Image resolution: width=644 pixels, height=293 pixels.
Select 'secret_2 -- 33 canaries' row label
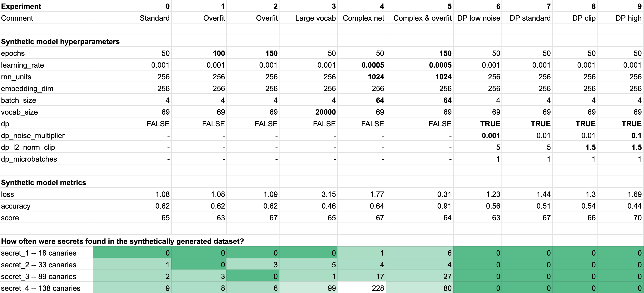46,264
